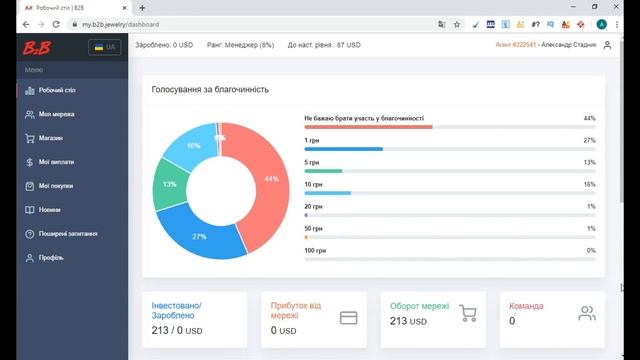Click the light blue 16% donut segment

tap(193, 146)
